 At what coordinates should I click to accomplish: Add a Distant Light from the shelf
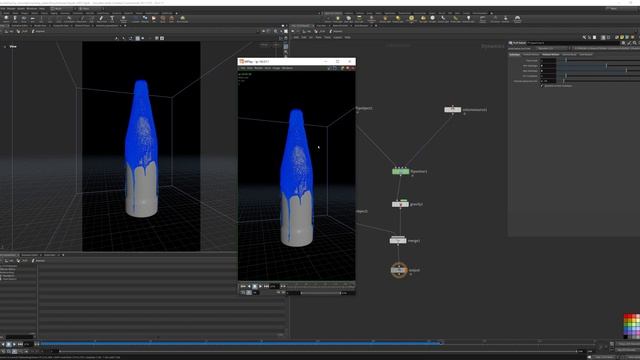398,18
